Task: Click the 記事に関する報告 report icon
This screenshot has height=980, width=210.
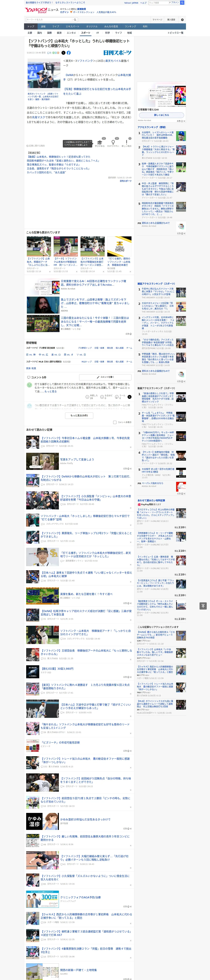Action: [27, 146]
